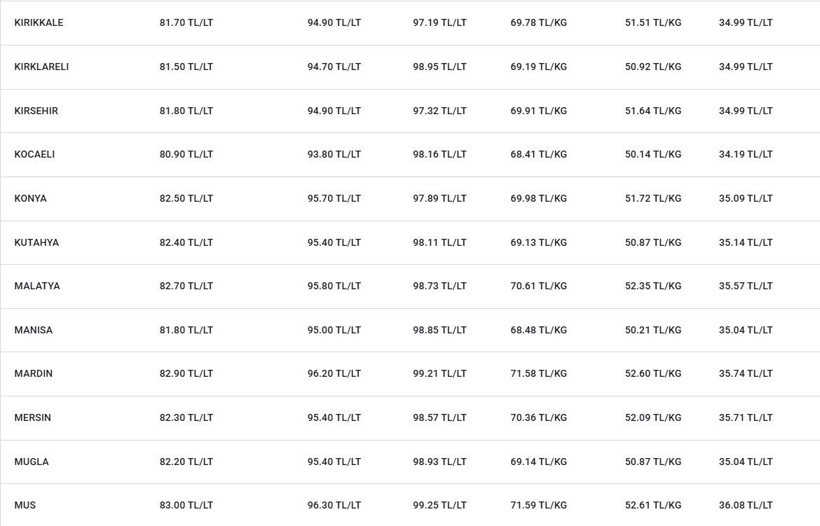820x526 pixels.
Task: Select MUS 83.00 TL/LT cell
Action: pos(186,505)
